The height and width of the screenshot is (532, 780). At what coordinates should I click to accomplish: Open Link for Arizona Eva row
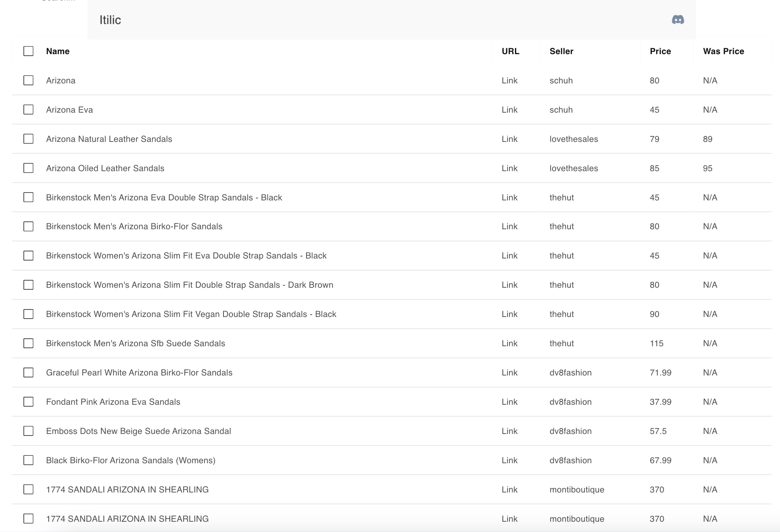point(509,109)
